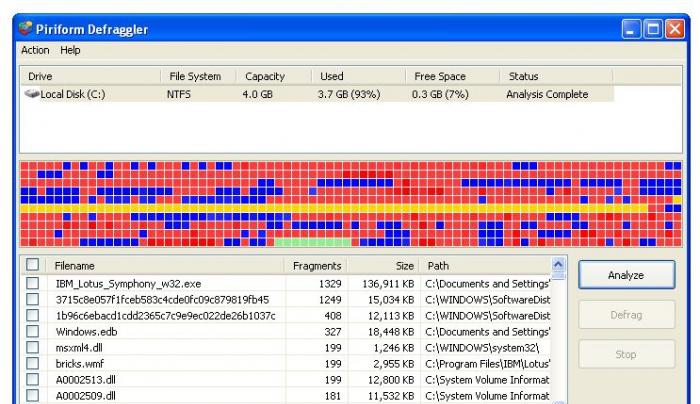Tick the select-all checkbox in file list header
This screenshot has width=700, height=404.
(x=33, y=265)
